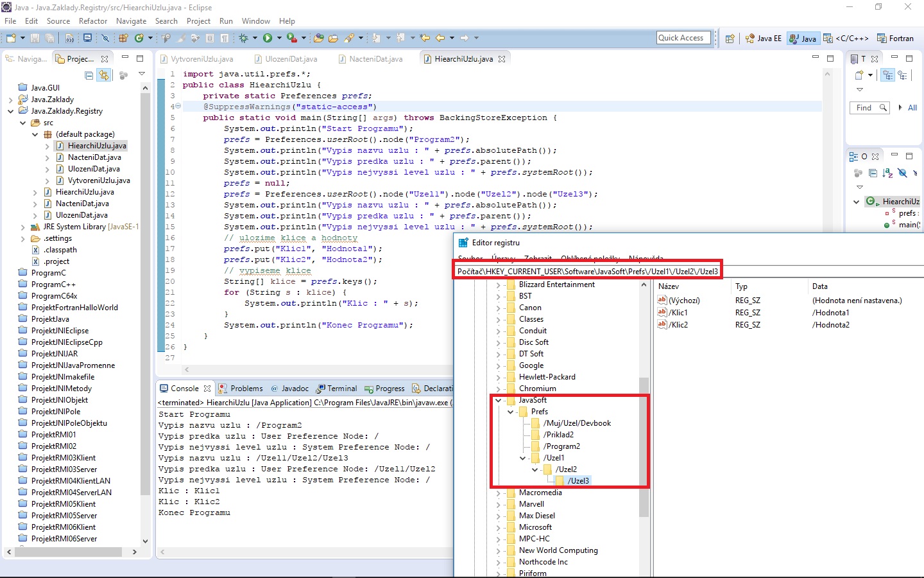Image resolution: width=924 pixels, height=578 pixels.
Task: Click Collapse All in Project Explorer
Action: point(89,75)
